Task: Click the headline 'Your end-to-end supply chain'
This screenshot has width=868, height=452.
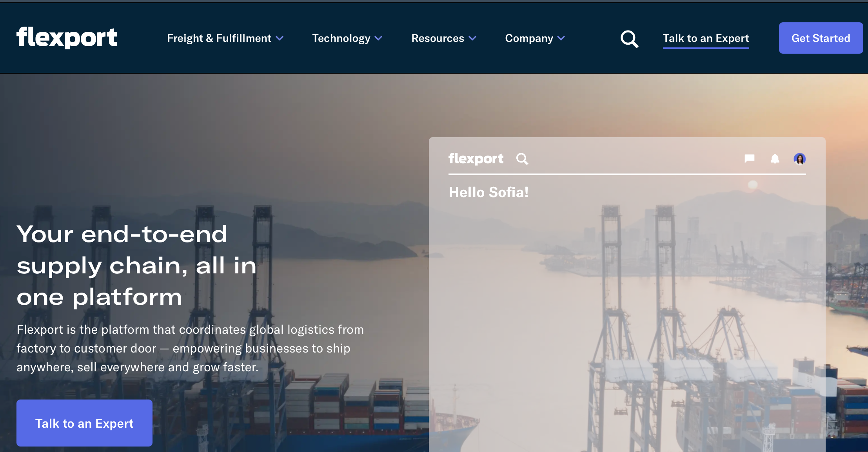Action: point(136,266)
